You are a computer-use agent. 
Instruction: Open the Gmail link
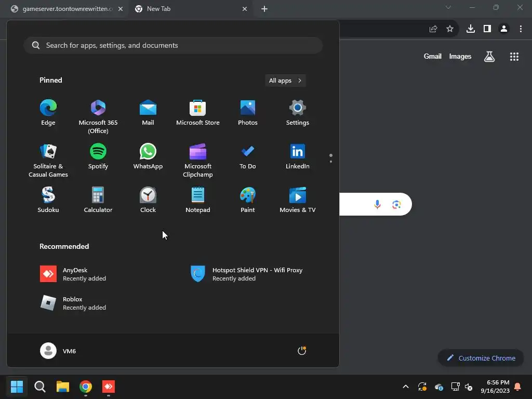tap(433, 56)
